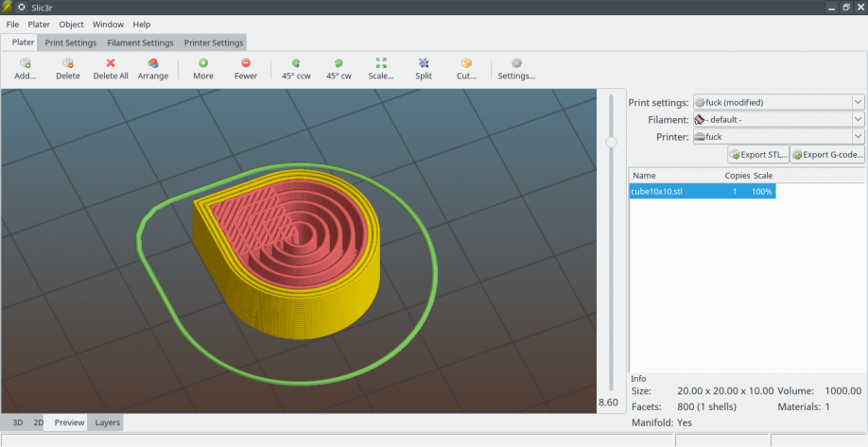Click the 100% scale value of cube10x10.stl

point(762,192)
